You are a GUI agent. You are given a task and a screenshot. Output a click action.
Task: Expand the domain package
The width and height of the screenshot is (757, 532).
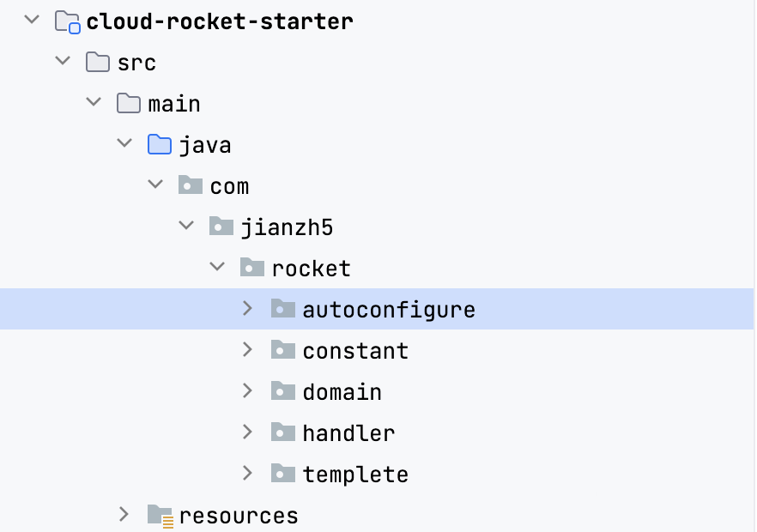coord(247,390)
